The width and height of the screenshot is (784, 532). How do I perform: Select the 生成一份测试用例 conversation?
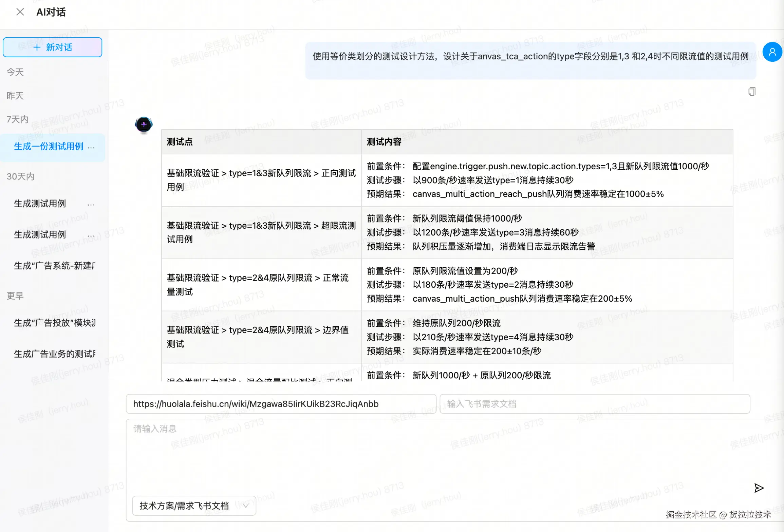48,147
